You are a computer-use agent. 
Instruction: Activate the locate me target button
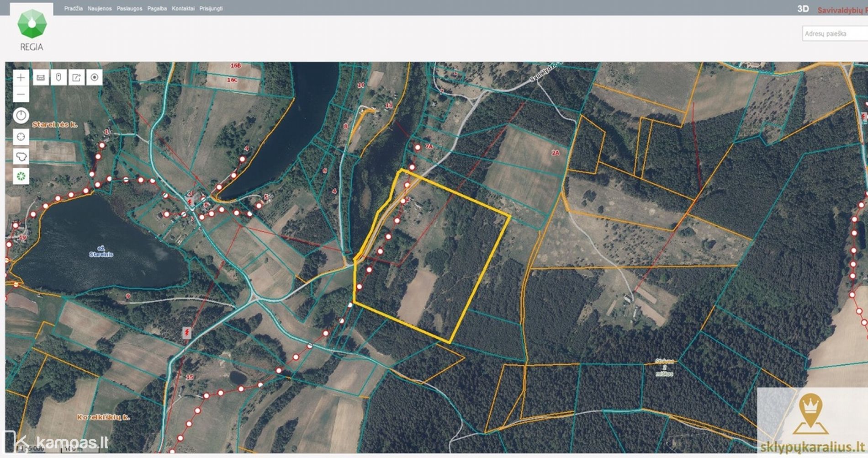[x=95, y=78]
